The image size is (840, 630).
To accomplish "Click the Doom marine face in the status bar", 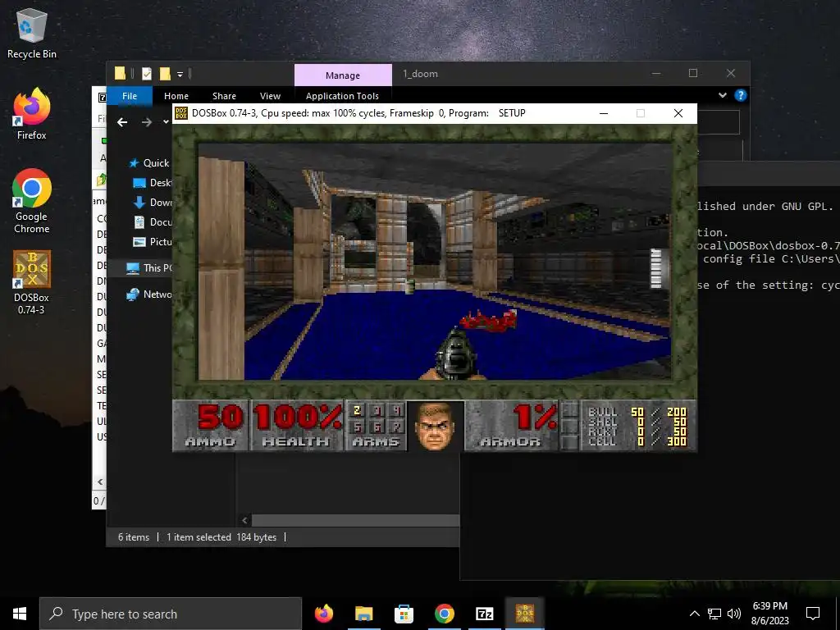I will pos(435,426).
